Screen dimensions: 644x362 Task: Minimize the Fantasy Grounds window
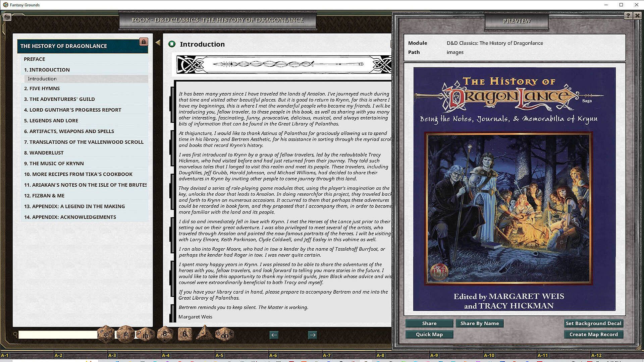point(606,5)
